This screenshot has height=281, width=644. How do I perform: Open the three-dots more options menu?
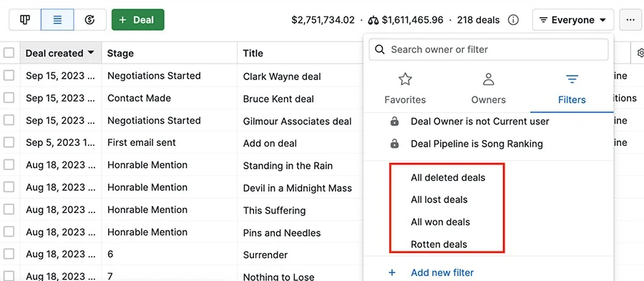pos(630,20)
